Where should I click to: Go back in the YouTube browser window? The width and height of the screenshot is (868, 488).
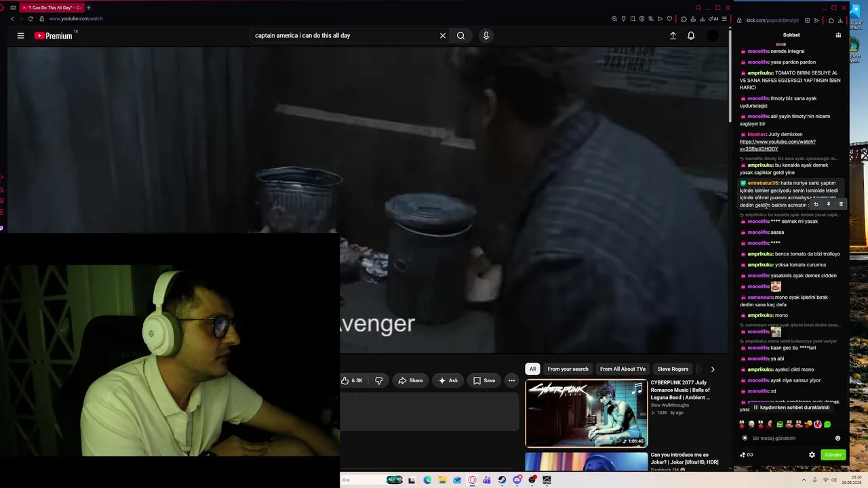click(12, 19)
